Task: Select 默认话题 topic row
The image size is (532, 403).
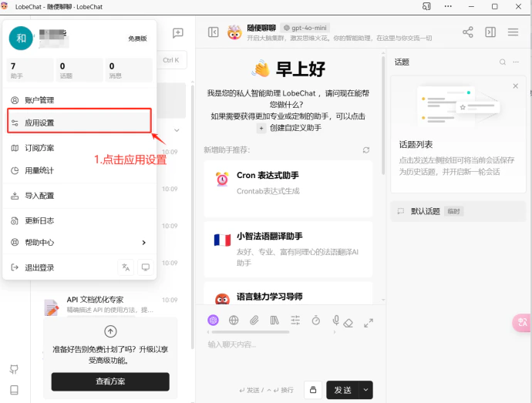Action: pyautogui.click(x=458, y=211)
